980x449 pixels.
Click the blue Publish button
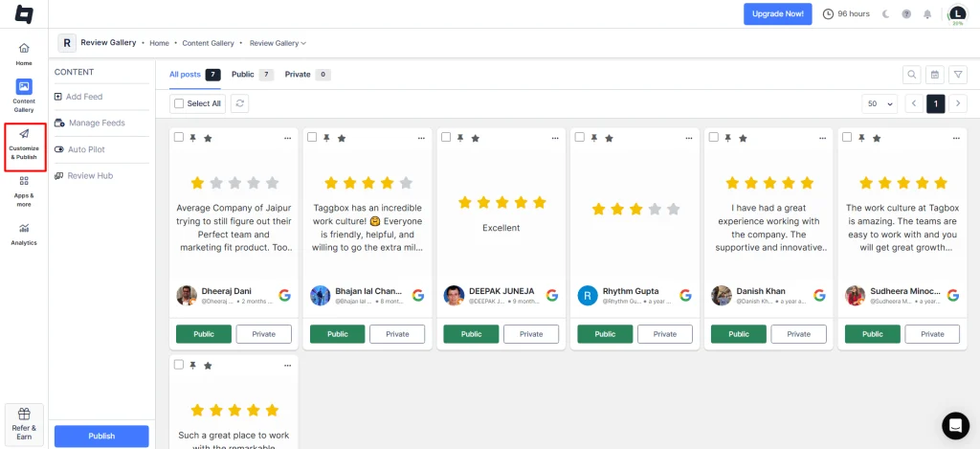pyautogui.click(x=101, y=436)
